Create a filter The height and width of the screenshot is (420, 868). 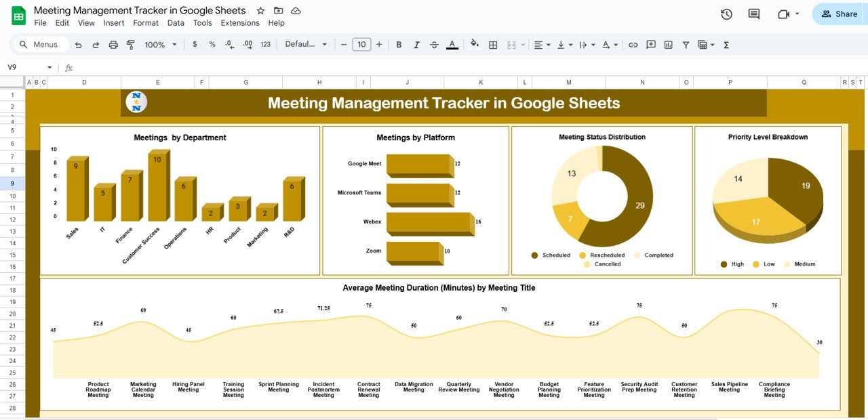point(686,44)
